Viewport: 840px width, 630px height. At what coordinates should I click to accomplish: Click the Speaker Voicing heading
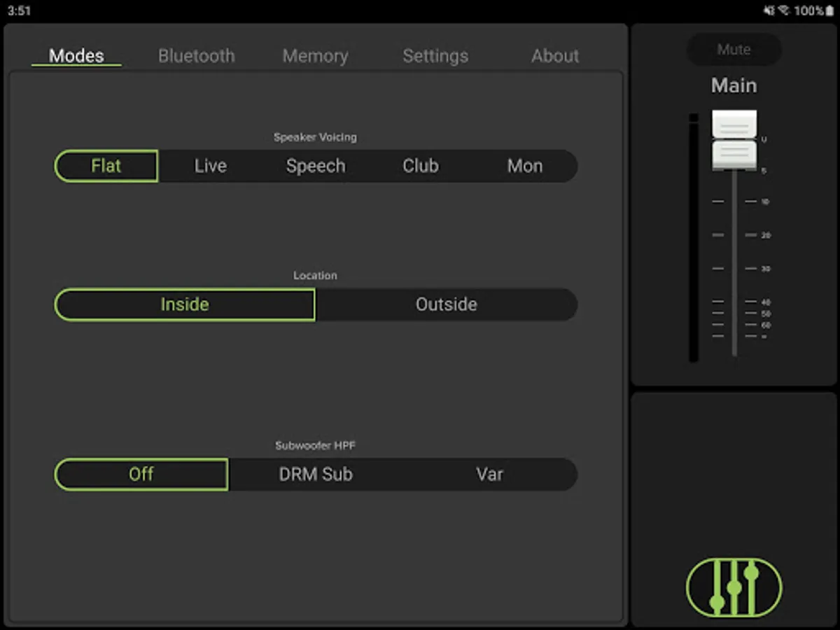point(316,137)
